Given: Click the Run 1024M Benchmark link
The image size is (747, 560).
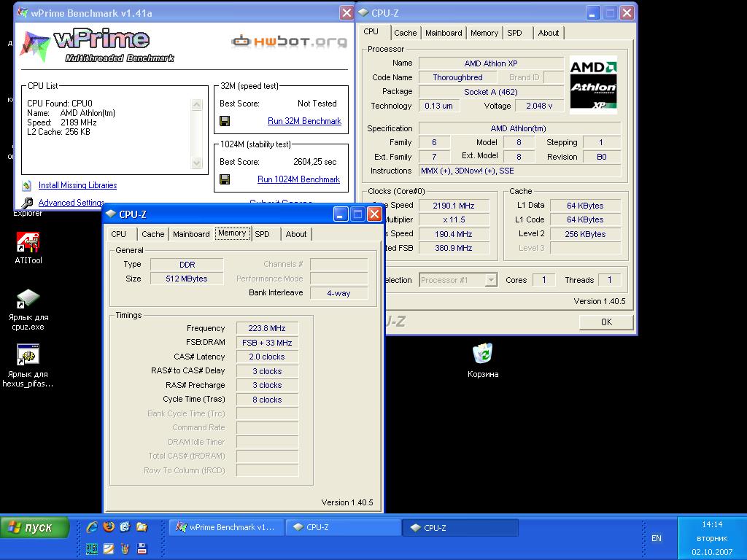Looking at the screenshot, I should pyautogui.click(x=298, y=179).
